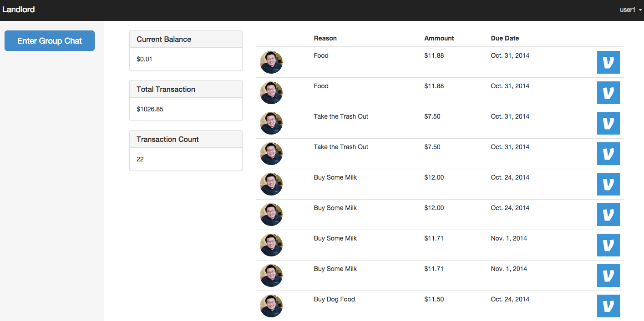
Task: Click the Due Date column header
Action: 505,38
